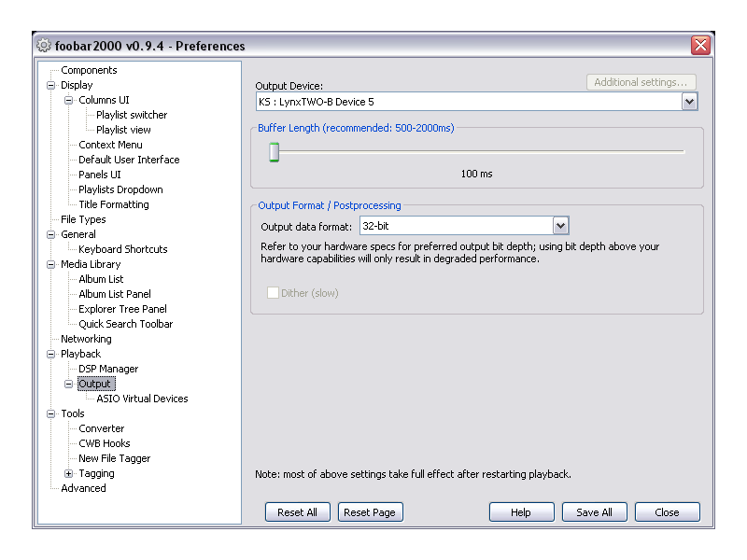Open ASIO Virtual Devices page
Image resolution: width=747 pixels, height=560 pixels.
click(142, 399)
